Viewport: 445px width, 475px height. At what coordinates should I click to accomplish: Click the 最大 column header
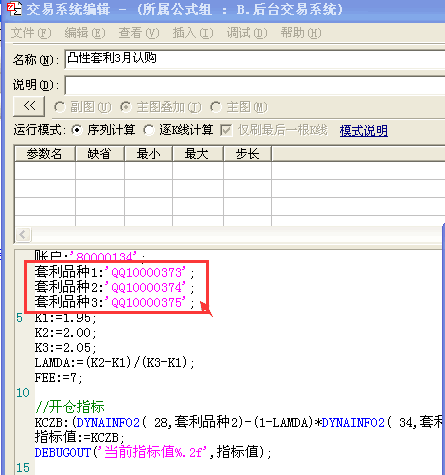point(198,154)
